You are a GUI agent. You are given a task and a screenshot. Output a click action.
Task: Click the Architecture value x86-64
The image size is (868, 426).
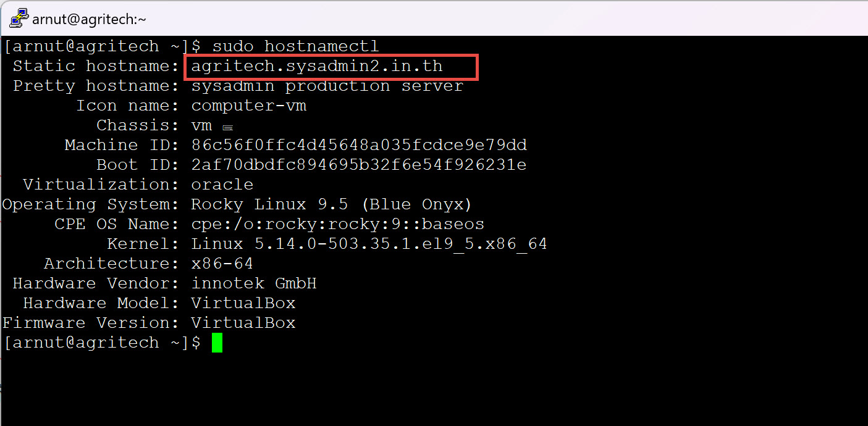(x=222, y=264)
